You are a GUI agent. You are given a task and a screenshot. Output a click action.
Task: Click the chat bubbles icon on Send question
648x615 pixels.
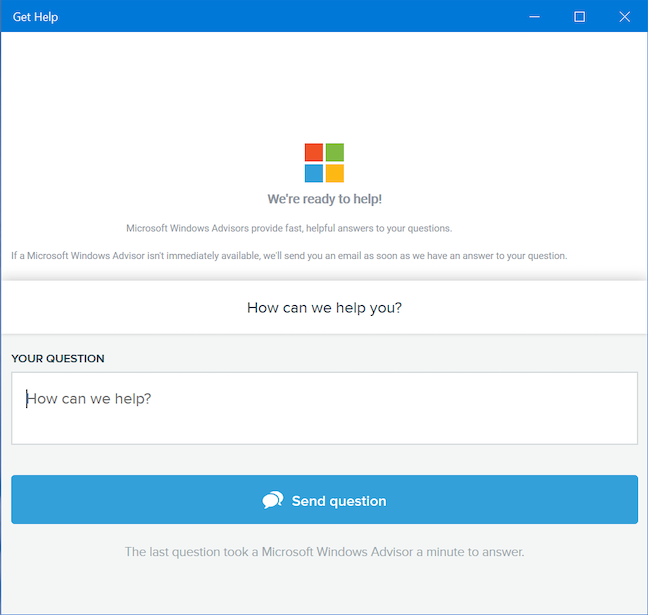pyautogui.click(x=273, y=500)
